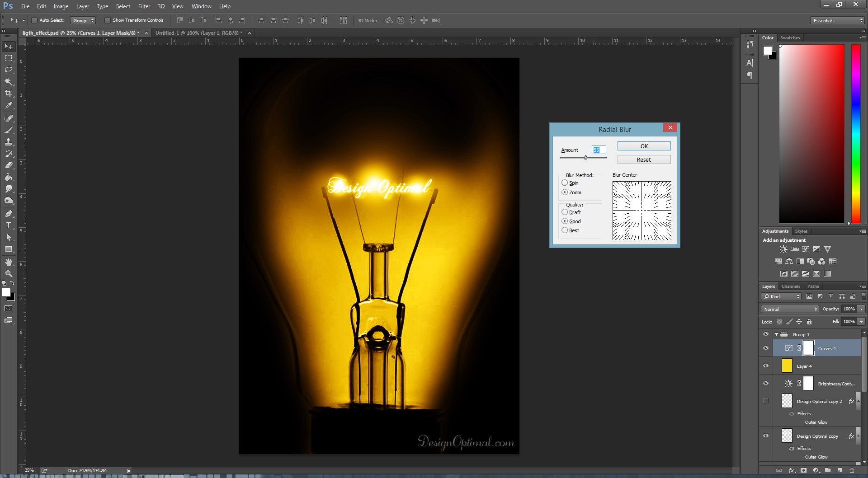
Task: Open the Auto-Select Group dropdown
Action: pyautogui.click(x=84, y=20)
